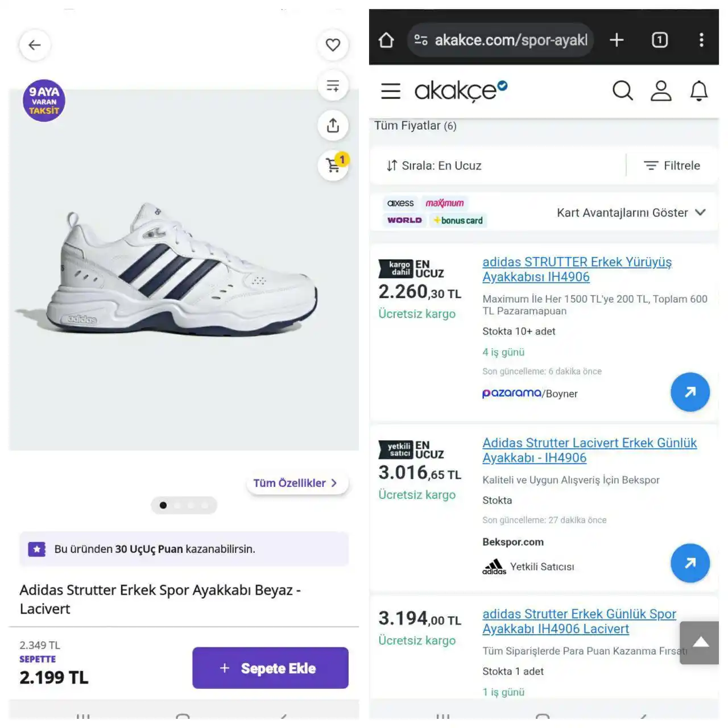The height and width of the screenshot is (728, 728).
Task: Open akakçe user account icon
Action: coord(660,90)
